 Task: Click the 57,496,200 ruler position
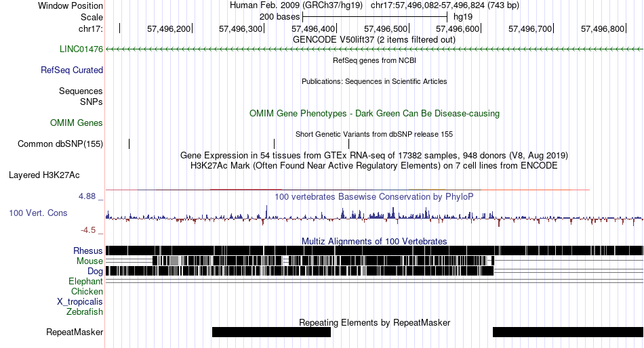169,28
